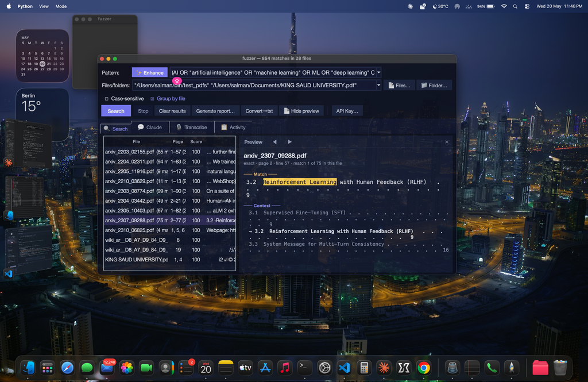The image size is (588, 382).
Task: Switch to the Claude tab
Action: [x=150, y=128]
